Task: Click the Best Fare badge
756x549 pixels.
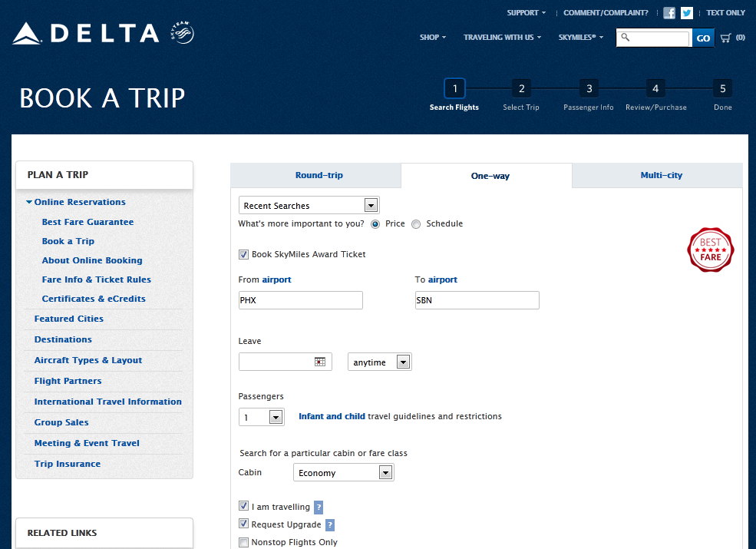Action: pyautogui.click(x=711, y=250)
